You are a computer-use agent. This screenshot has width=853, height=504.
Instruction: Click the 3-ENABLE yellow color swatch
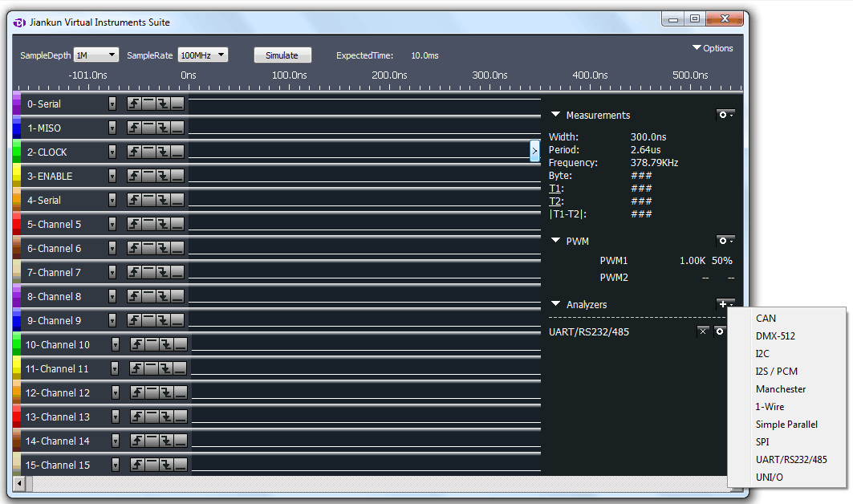point(17,175)
